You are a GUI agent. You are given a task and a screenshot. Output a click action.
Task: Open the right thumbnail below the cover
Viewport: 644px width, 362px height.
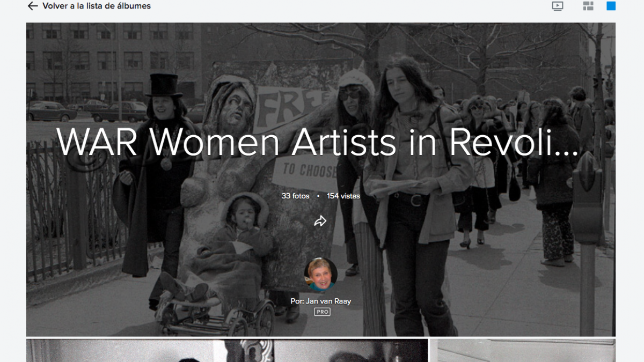click(522, 350)
